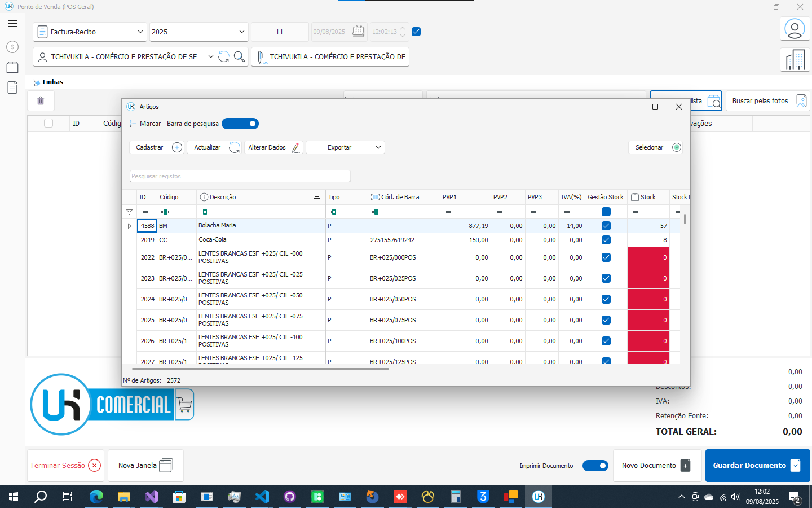Open the document icon in left sidebar

tap(12, 87)
